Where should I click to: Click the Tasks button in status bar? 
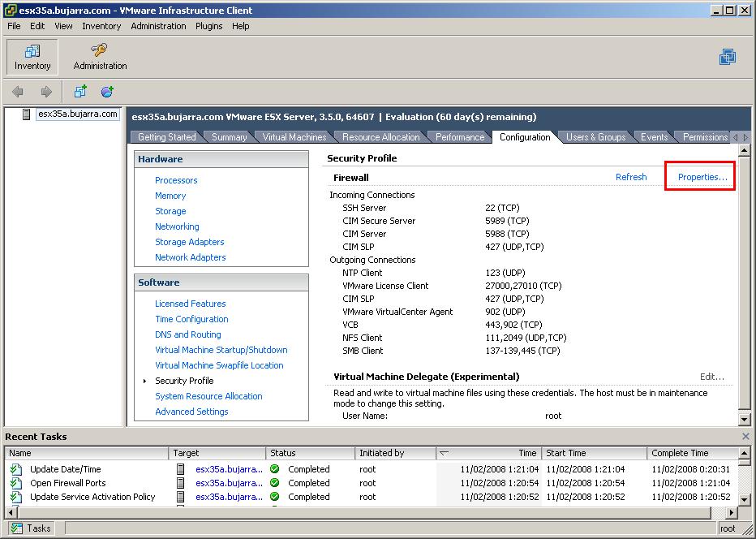(x=31, y=528)
